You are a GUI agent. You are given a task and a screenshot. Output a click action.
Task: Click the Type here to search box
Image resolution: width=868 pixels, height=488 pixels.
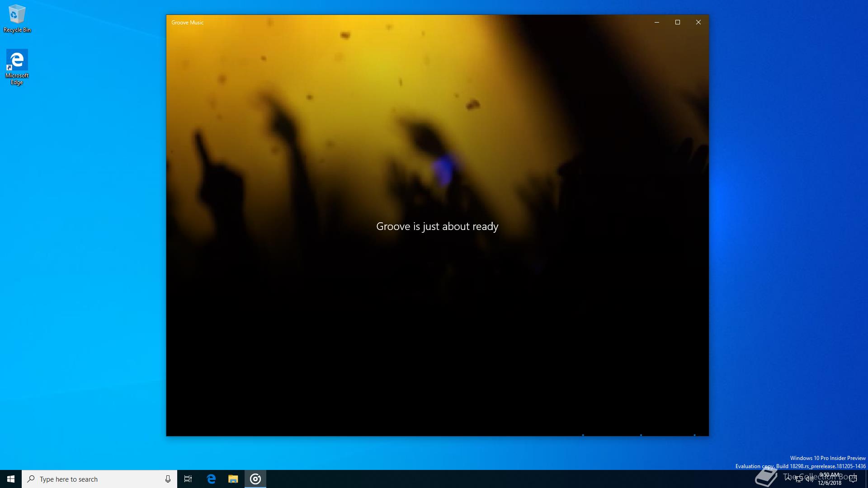click(99, 479)
